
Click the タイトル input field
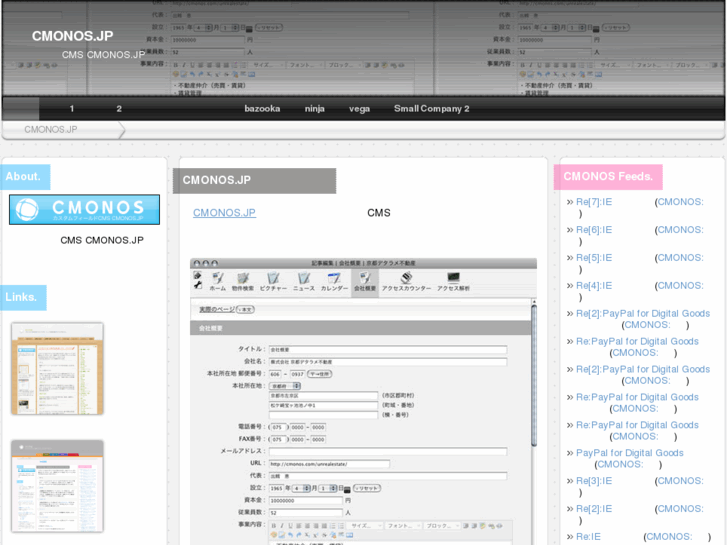(x=387, y=349)
